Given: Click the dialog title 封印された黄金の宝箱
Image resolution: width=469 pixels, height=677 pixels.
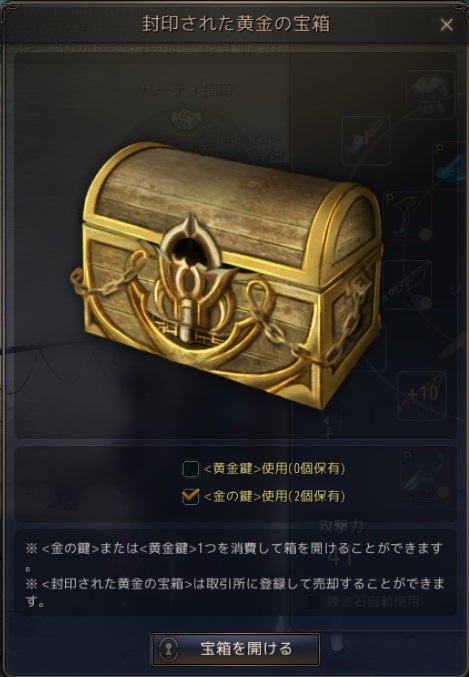Looking at the screenshot, I should pyautogui.click(x=236, y=24).
